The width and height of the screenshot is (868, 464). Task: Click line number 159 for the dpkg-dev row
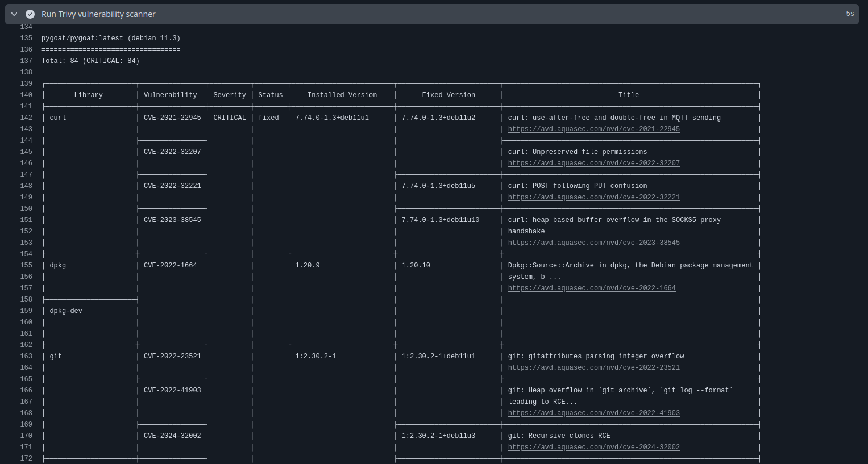coord(26,311)
